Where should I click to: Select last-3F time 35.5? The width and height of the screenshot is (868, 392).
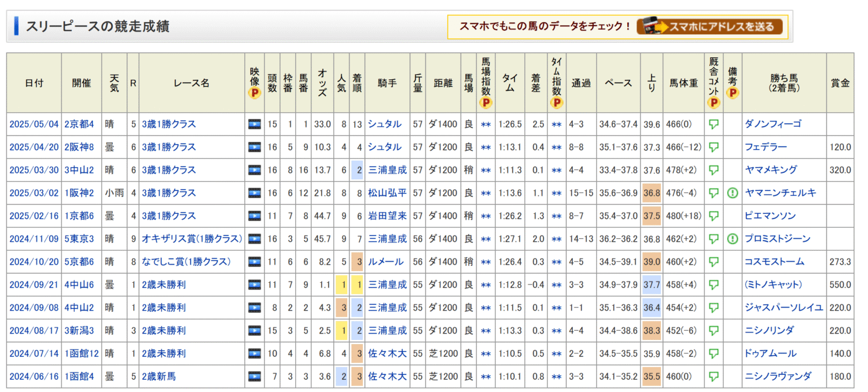point(652,376)
